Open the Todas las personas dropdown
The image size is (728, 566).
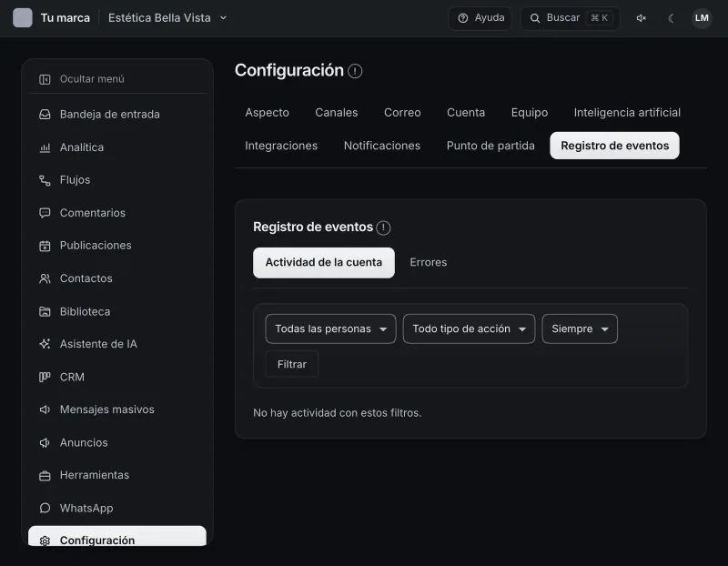(330, 328)
